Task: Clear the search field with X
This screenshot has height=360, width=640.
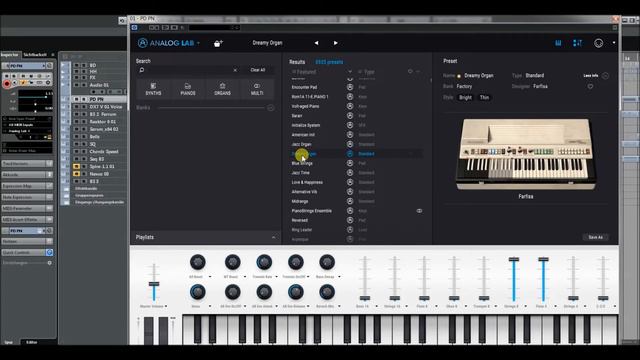Action: pos(235,70)
